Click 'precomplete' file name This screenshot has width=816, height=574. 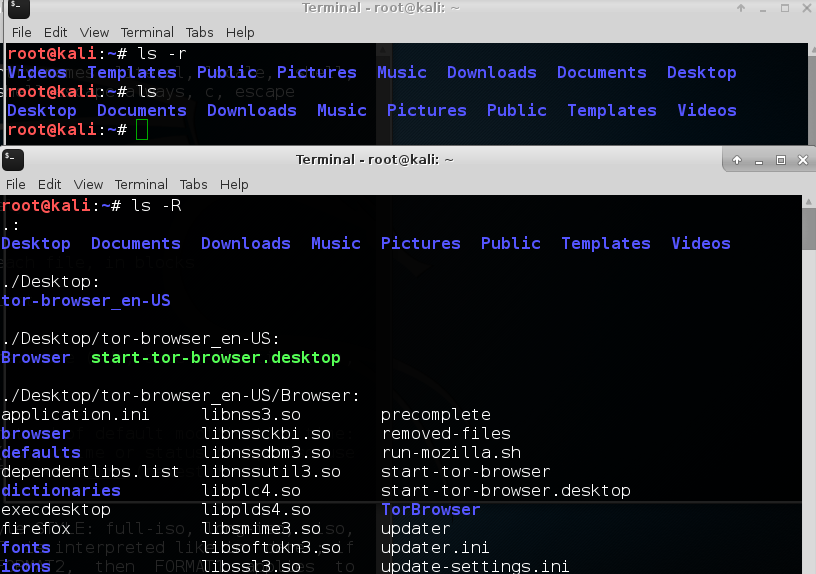(436, 415)
